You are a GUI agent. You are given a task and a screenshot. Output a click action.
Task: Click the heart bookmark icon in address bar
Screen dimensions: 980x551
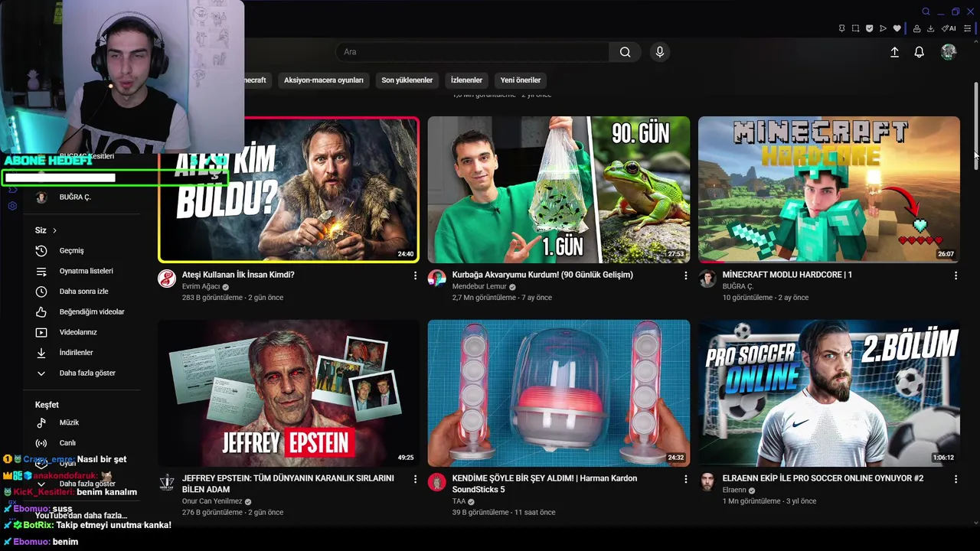coord(897,28)
